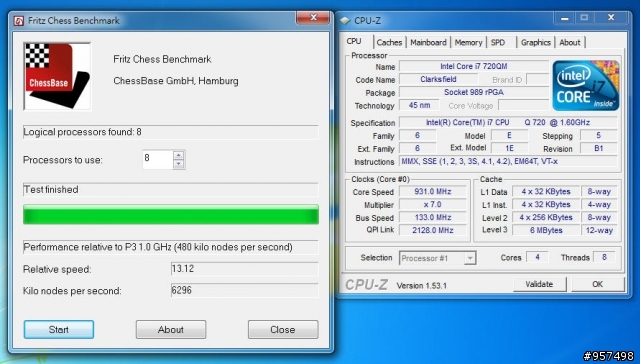Image resolution: width=640 pixels, height=364 pixels.
Task: Click the ChessBase logo image
Action: point(58,76)
